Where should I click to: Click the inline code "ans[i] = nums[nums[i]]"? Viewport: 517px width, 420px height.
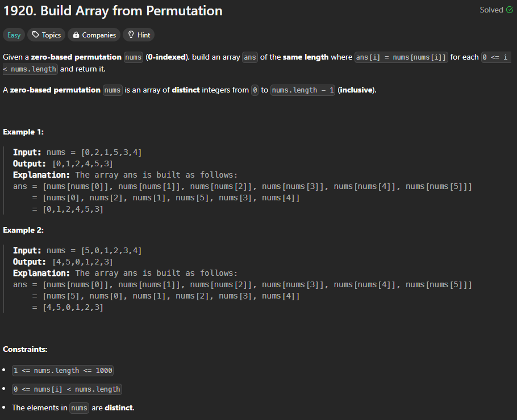(401, 57)
